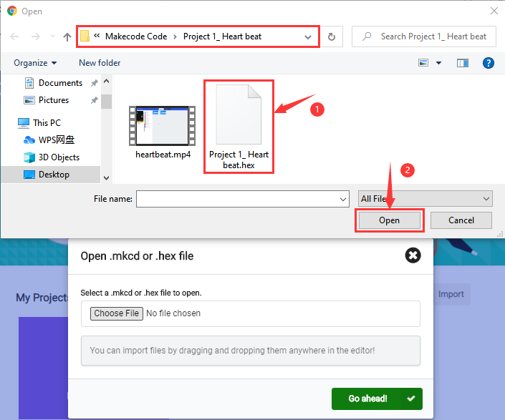Viewport: 505px width, 420px height.
Task: Close the Open file dialog window
Action: click(x=494, y=11)
